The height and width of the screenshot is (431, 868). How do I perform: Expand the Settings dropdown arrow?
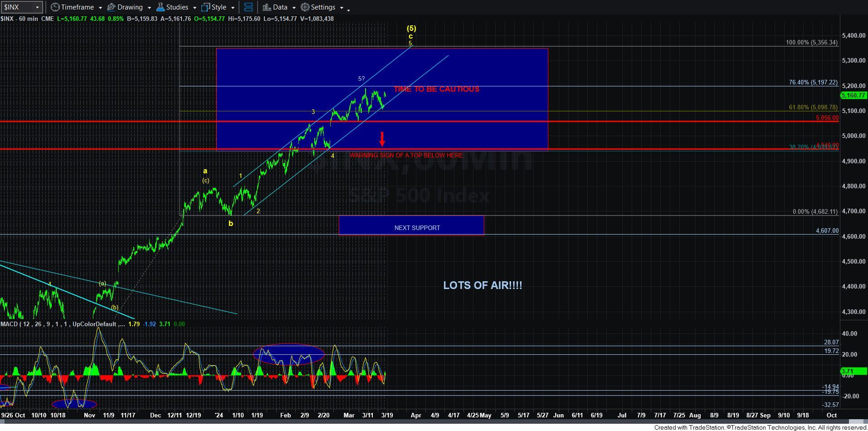[x=341, y=8]
